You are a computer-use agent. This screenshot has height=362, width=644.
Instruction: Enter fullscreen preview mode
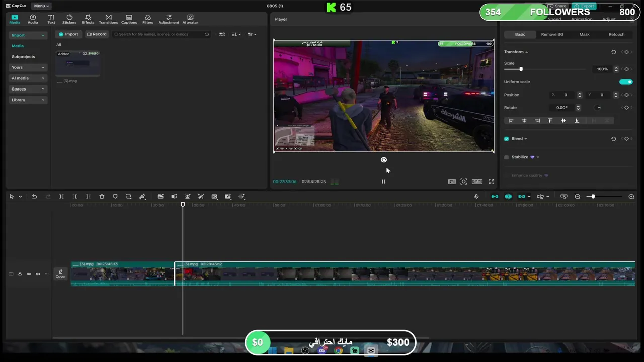click(x=492, y=182)
